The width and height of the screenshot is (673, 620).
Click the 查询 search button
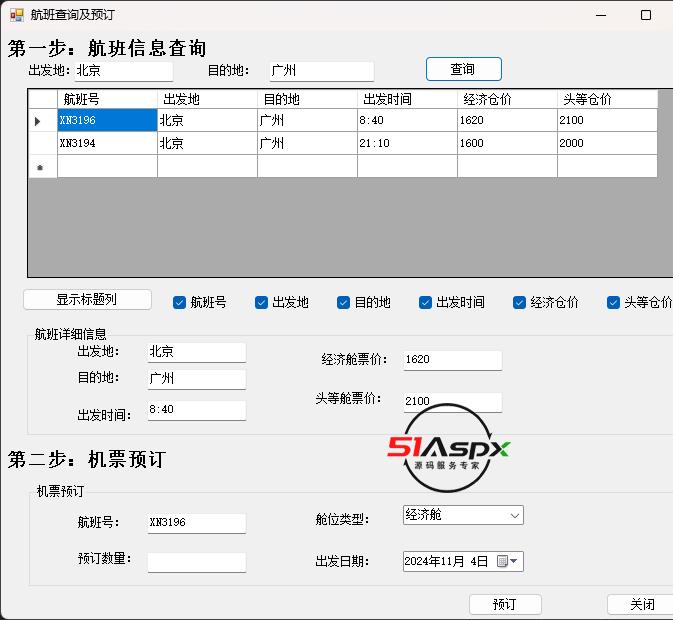pyautogui.click(x=463, y=69)
